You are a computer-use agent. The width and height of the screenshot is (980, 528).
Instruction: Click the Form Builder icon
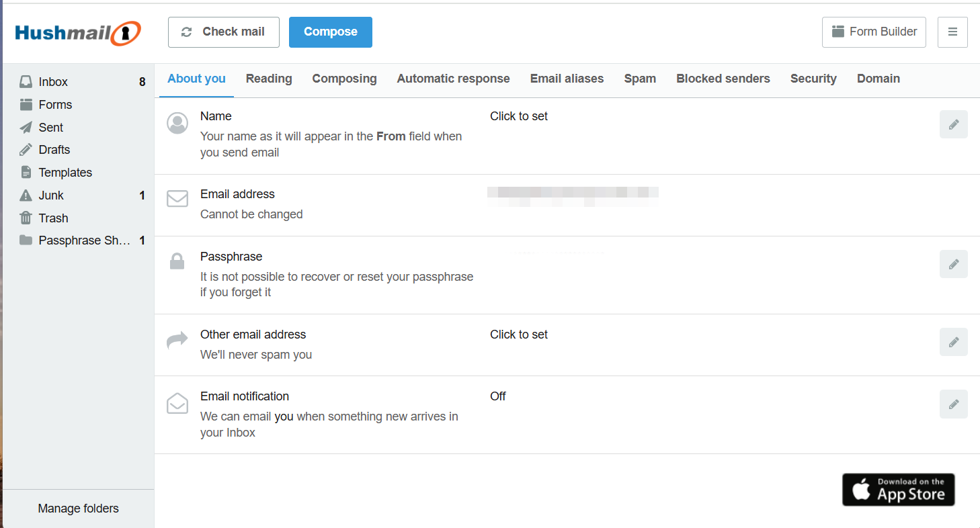point(838,32)
